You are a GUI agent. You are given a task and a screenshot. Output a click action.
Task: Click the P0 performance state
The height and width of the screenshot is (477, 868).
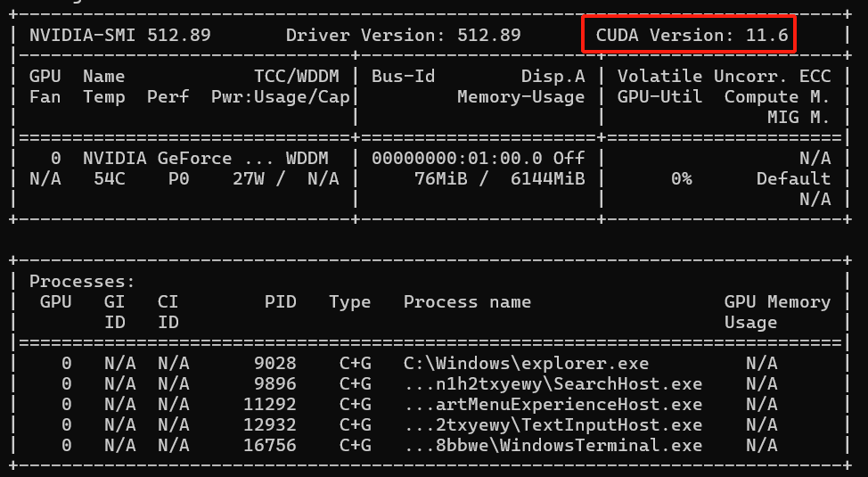tap(179, 179)
